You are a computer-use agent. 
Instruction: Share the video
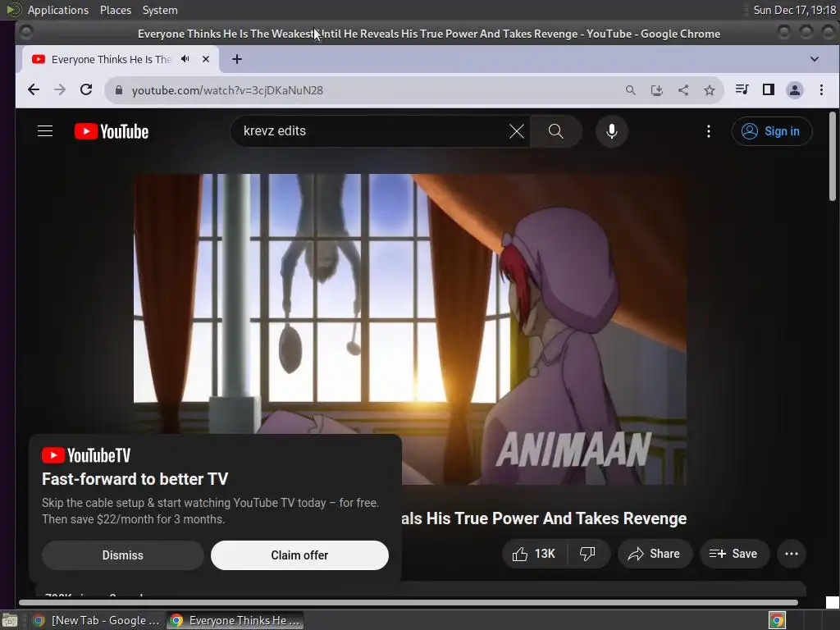pos(655,554)
